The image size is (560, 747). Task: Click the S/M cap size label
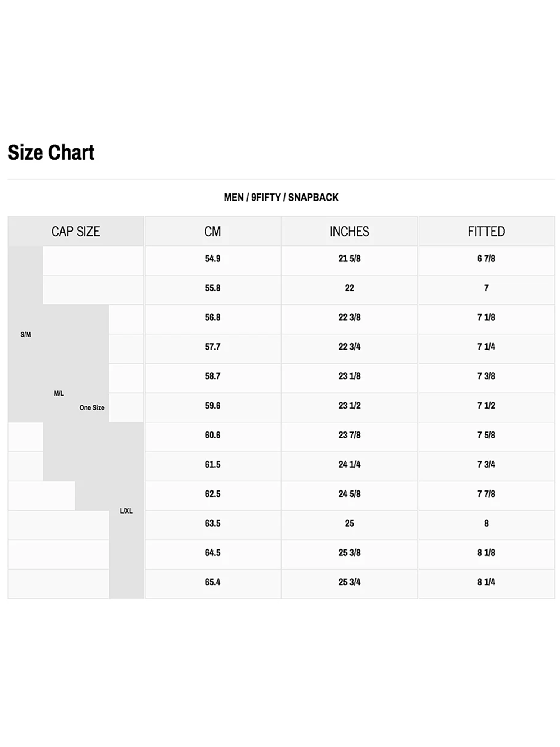pos(25,335)
